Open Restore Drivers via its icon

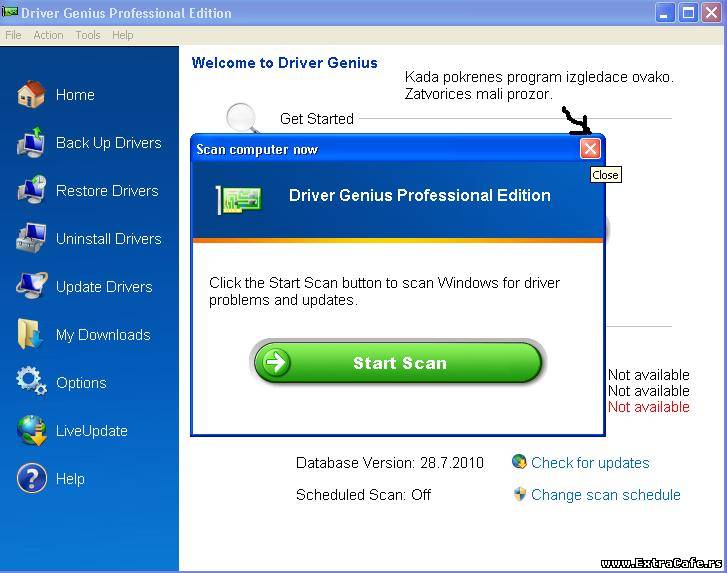tap(31, 191)
